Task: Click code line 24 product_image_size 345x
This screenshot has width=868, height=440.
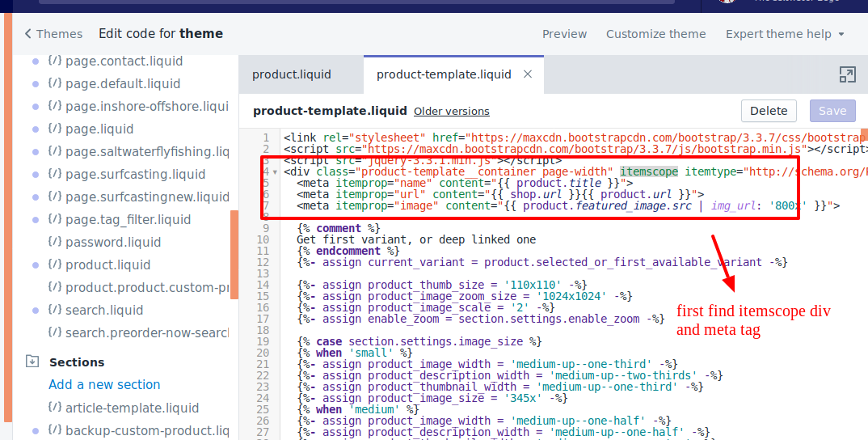Action: tap(432, 398)
